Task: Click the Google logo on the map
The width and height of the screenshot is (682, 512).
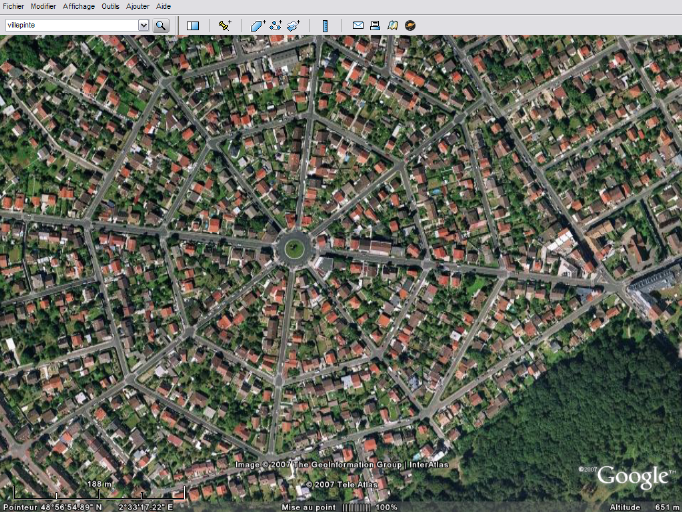Action: [632, 477]
